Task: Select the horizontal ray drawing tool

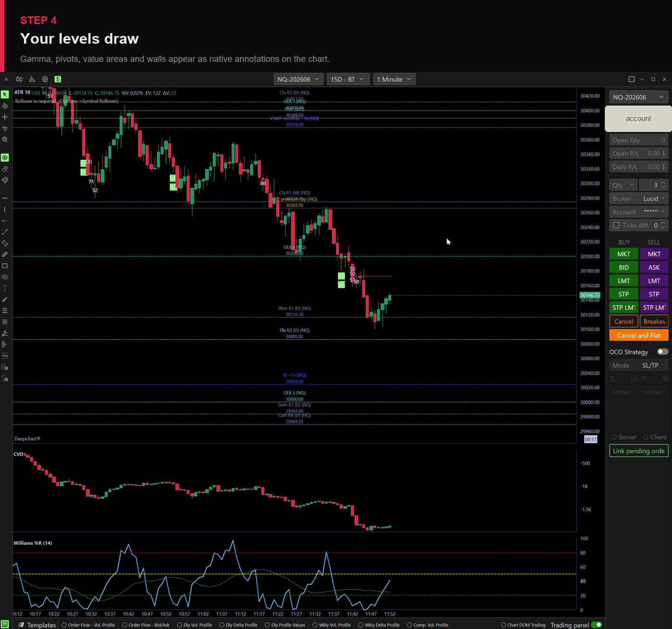Action: pos(5,221)
